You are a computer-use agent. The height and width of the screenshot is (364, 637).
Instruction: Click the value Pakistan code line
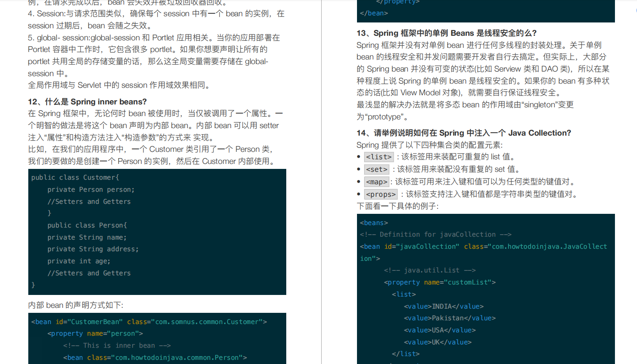450,318
